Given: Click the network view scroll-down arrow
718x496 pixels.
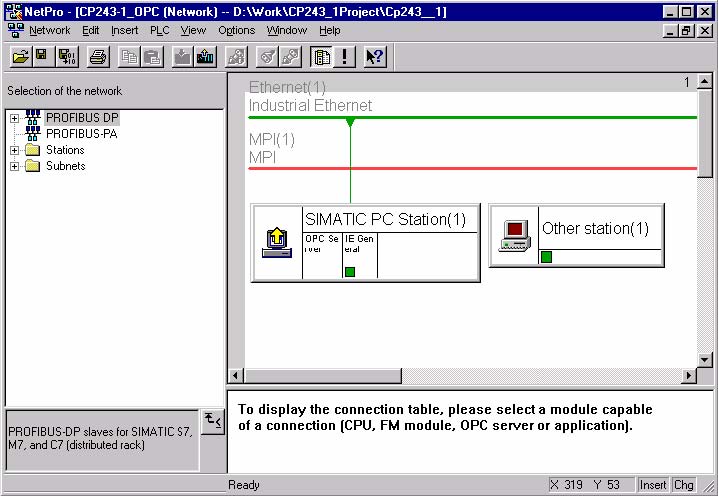Looking at the screenshot, I should [704, 360].
